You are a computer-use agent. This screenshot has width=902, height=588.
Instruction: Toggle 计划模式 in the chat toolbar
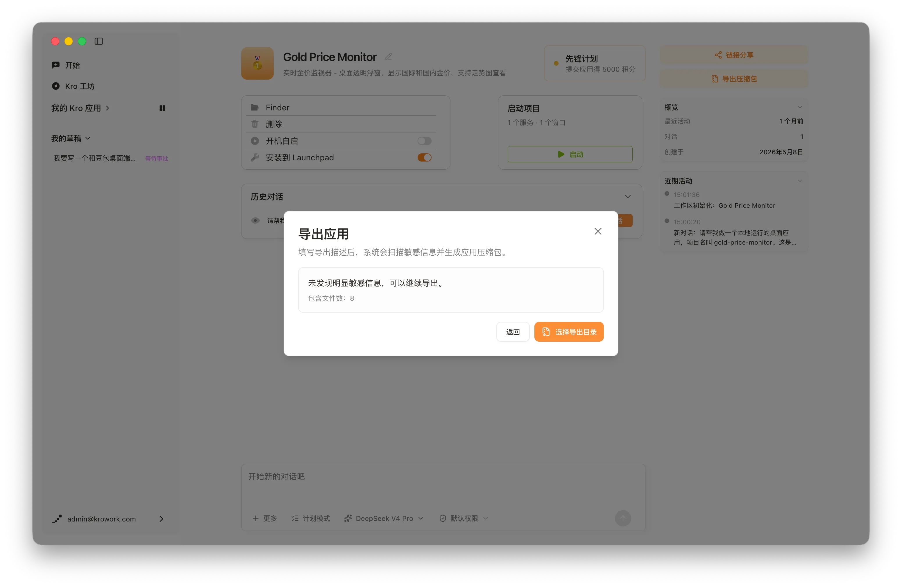(310, 518)
